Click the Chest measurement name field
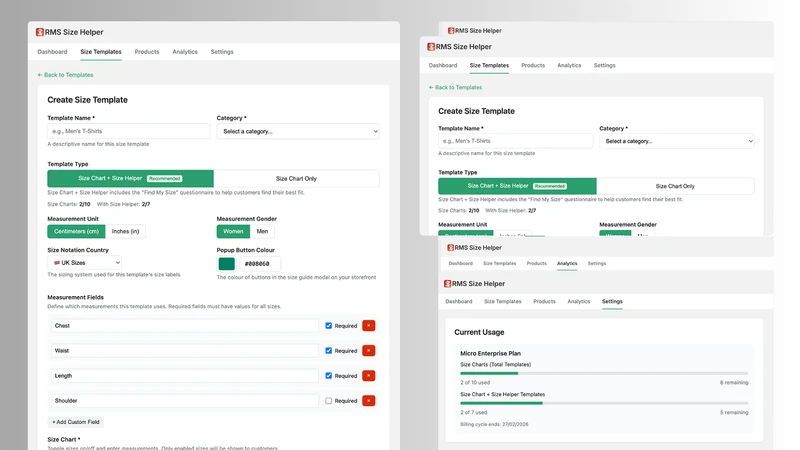This screenshot has width=800, height=450. tap(185, 326)
